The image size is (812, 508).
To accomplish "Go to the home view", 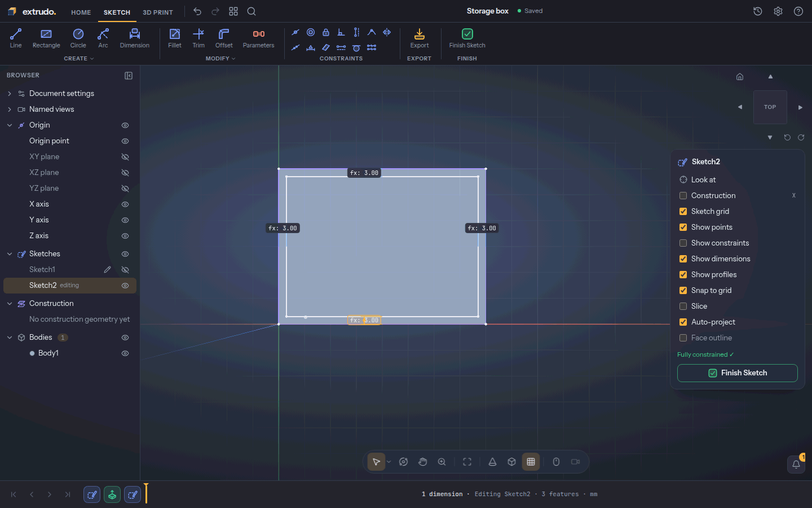I will pyautogui.click(x=740, y=77).
